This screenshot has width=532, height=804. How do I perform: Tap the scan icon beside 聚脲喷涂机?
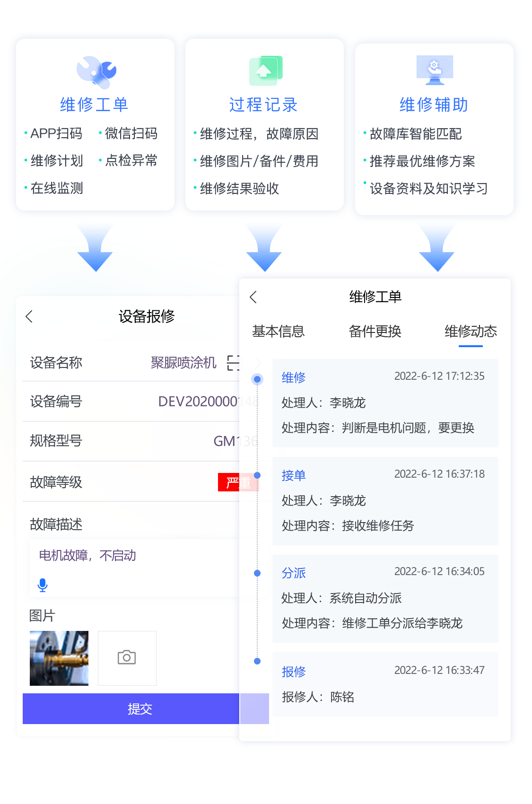click(233, 363)
